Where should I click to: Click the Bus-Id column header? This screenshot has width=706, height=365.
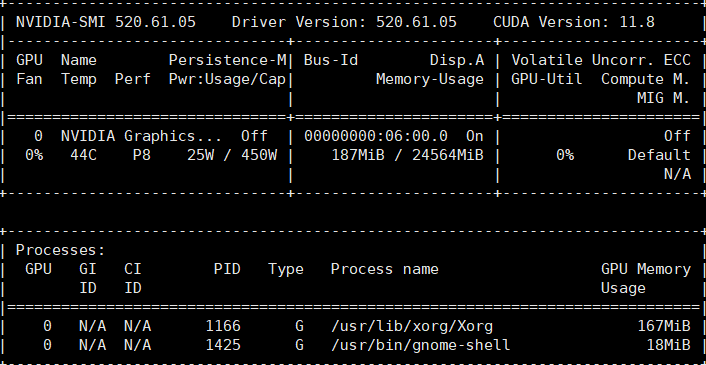pos(331,60)
